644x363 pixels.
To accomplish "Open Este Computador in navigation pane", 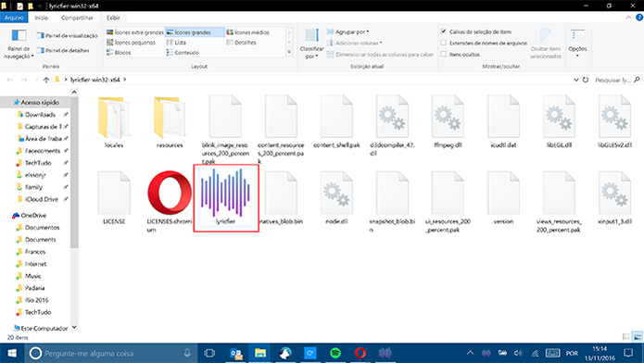I will pyautogui.click(x=44, y=328).
